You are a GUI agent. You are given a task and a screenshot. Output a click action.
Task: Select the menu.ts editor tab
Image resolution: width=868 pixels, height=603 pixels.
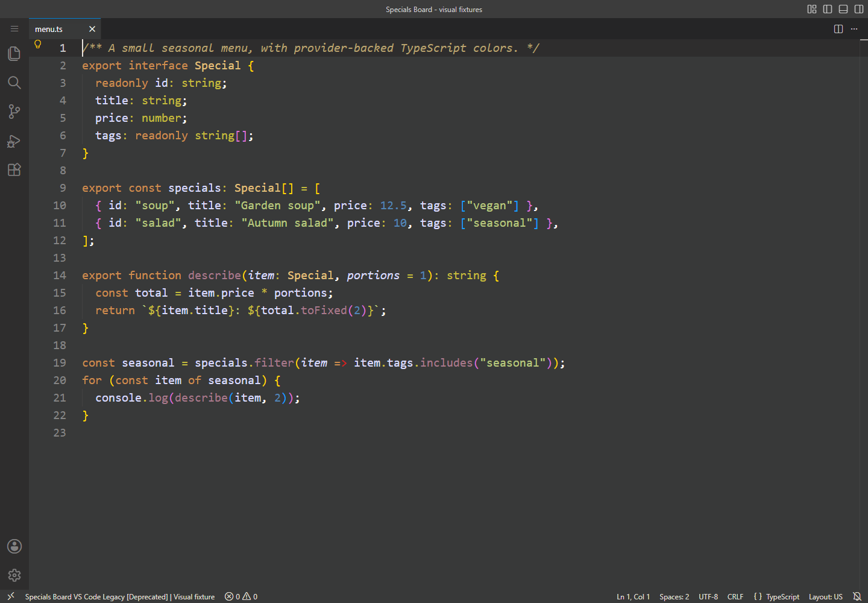tap(64, 29)
